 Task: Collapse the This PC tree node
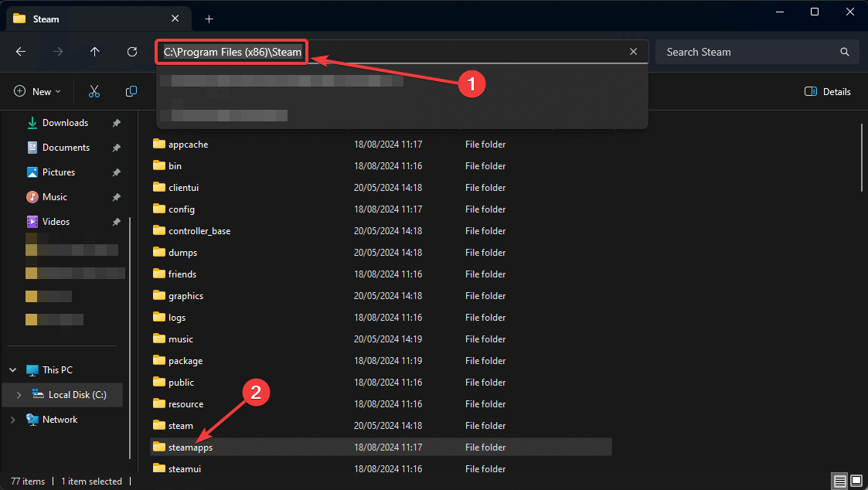tap(12, 370)
